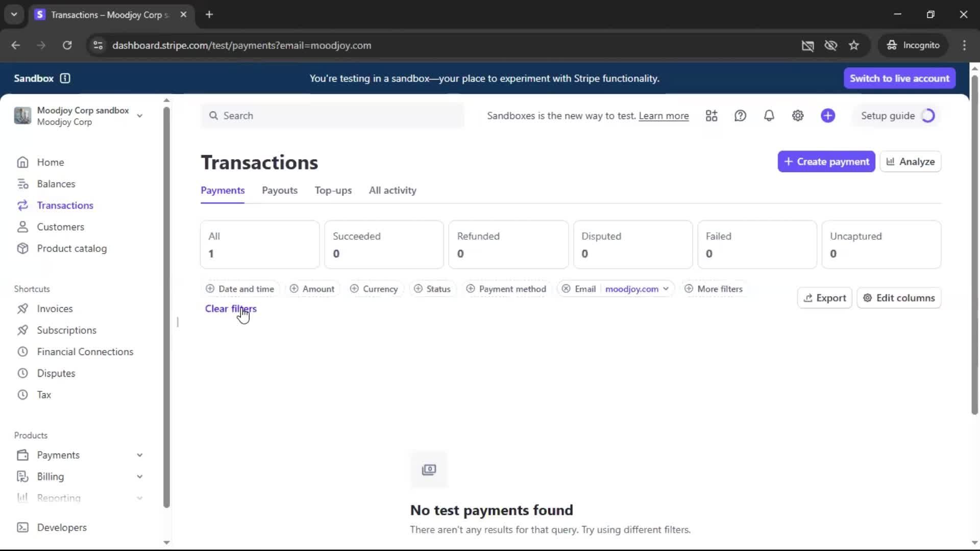Select the All status card

260,245
